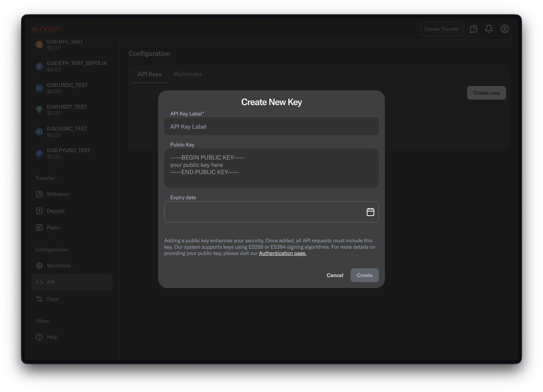Click the USDT_TEST token icon
Viewport: 543px width, 392px height.
[x=39, y=110]
